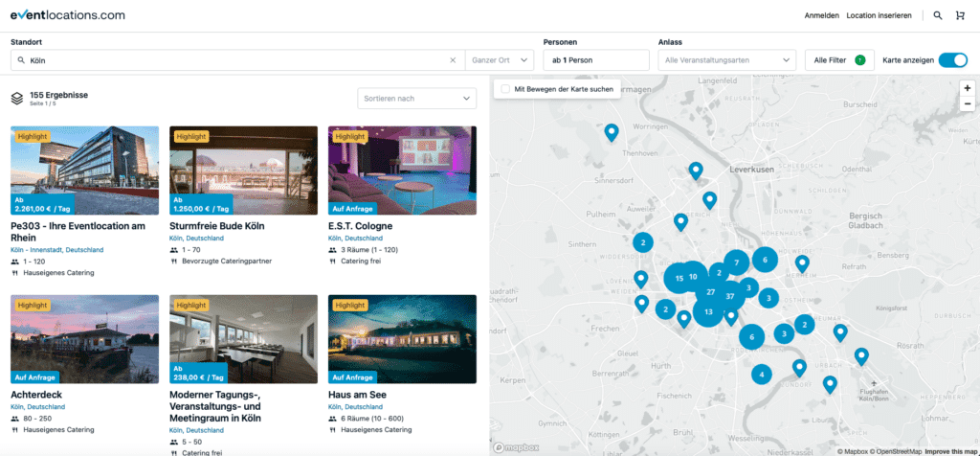Click the map cluster marker showing 15

679,278
